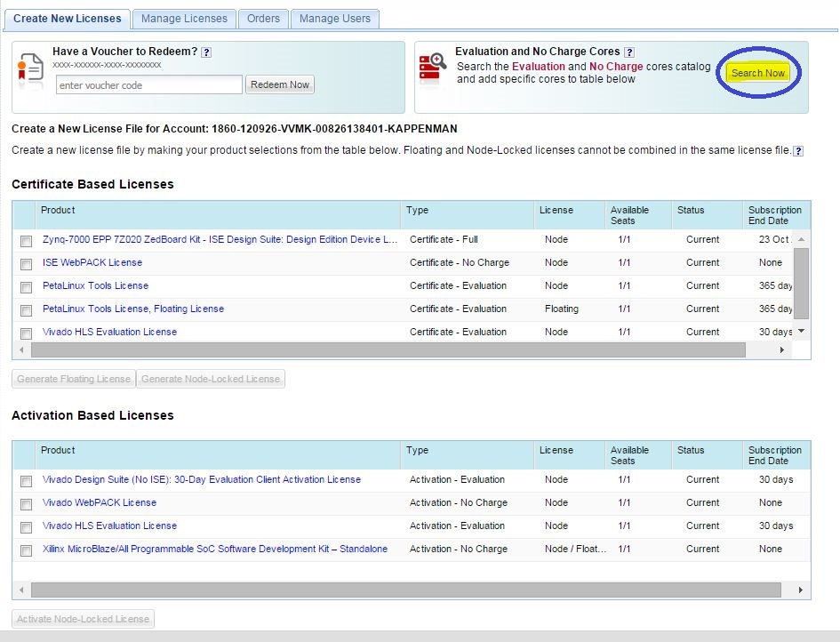Click certificate table Available Seats header
The width and height of the screenshot is (840, 642).
pos(638,215)
